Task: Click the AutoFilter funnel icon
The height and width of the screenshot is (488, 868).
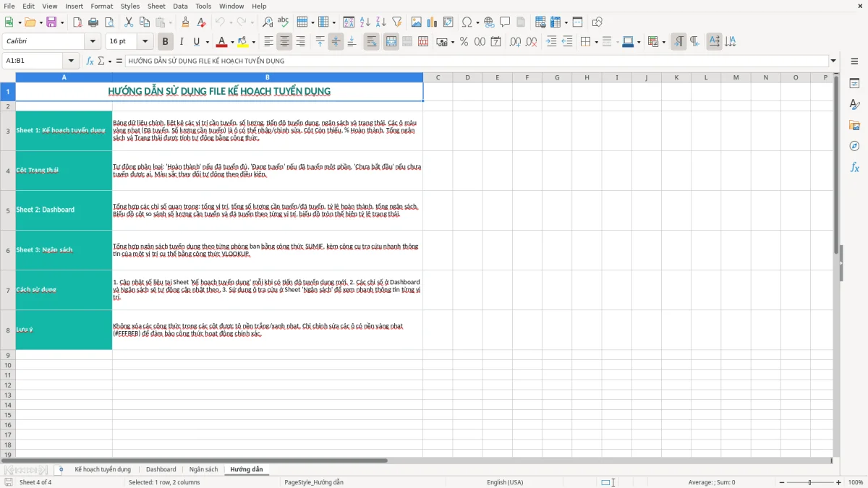Action: tap(396, 22)
